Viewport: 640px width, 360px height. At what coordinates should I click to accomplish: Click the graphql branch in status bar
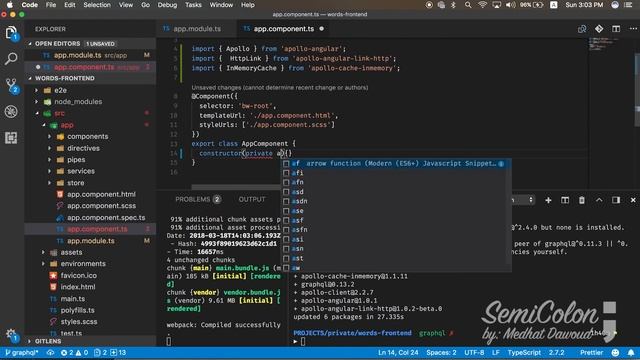coord(21,353)
